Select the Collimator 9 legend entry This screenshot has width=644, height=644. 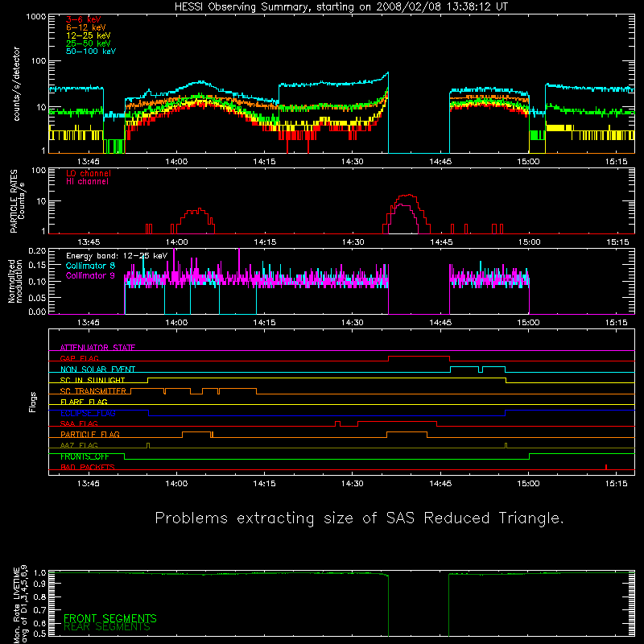coord(90,275)
